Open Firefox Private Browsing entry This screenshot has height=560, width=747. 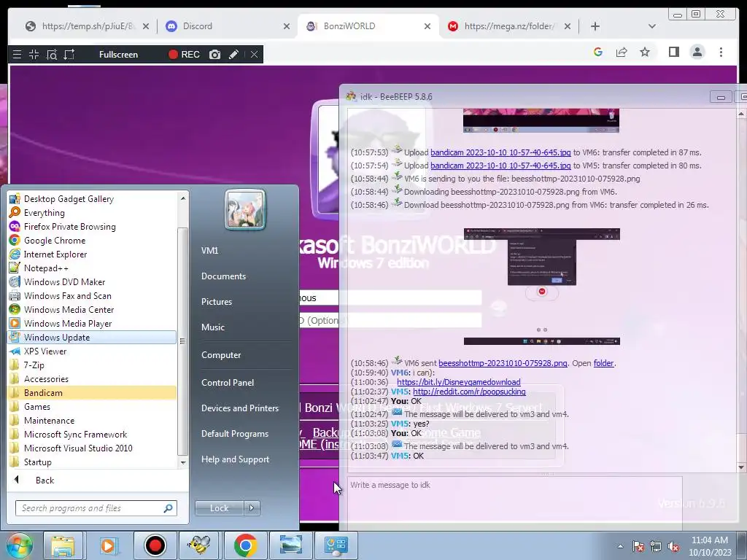tap(93, 226)
